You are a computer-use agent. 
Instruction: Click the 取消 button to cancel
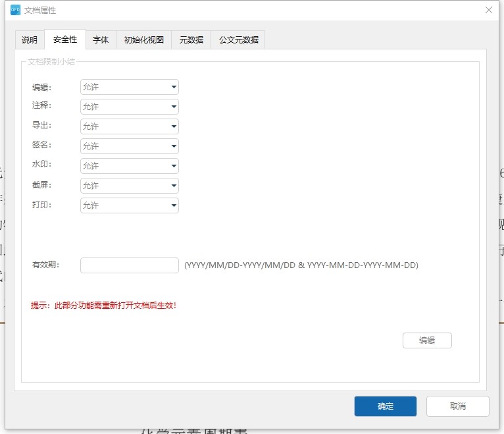[x=457, y=406]
